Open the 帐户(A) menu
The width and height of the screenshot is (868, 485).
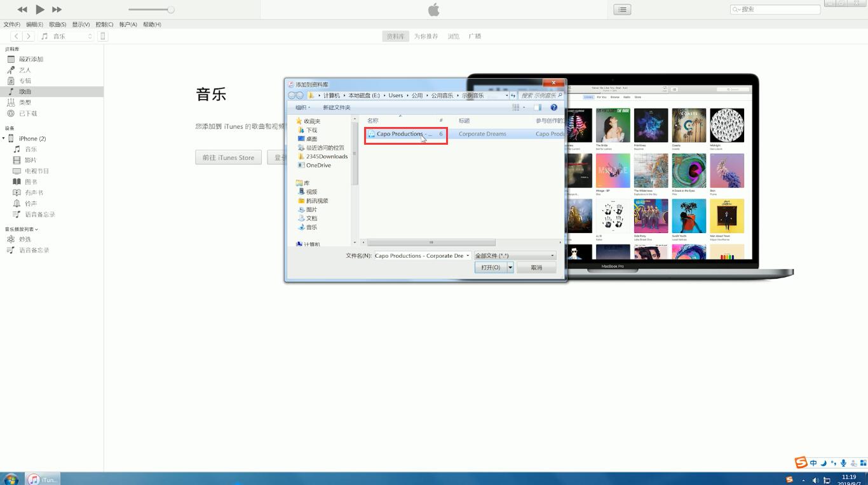(128, 24)
